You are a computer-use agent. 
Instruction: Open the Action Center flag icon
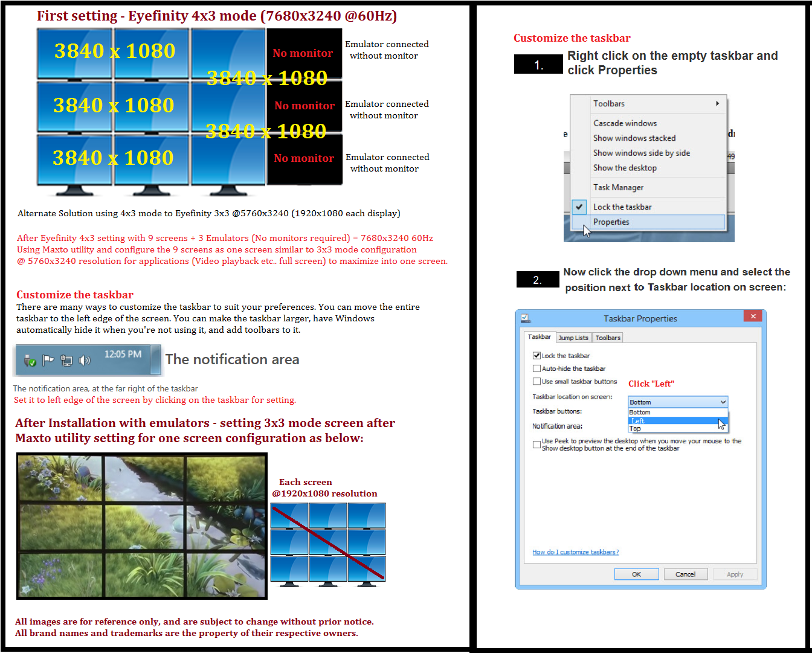[x=48, y=360]
